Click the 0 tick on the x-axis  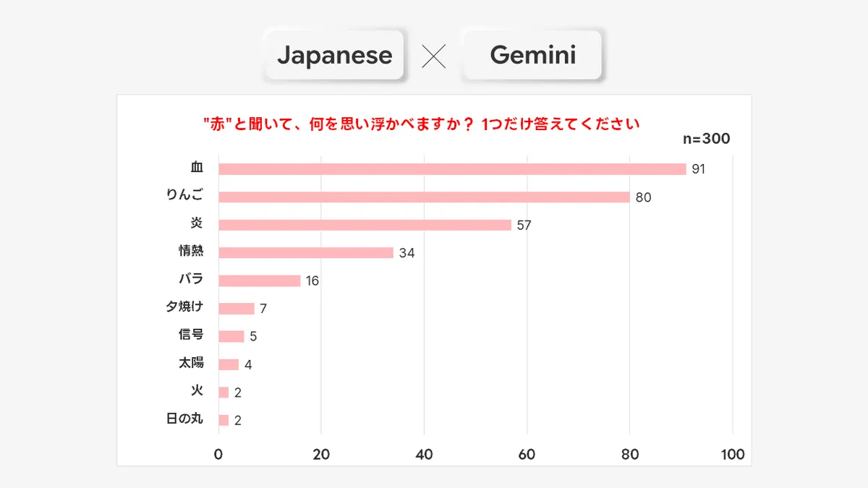coord(218,455)
